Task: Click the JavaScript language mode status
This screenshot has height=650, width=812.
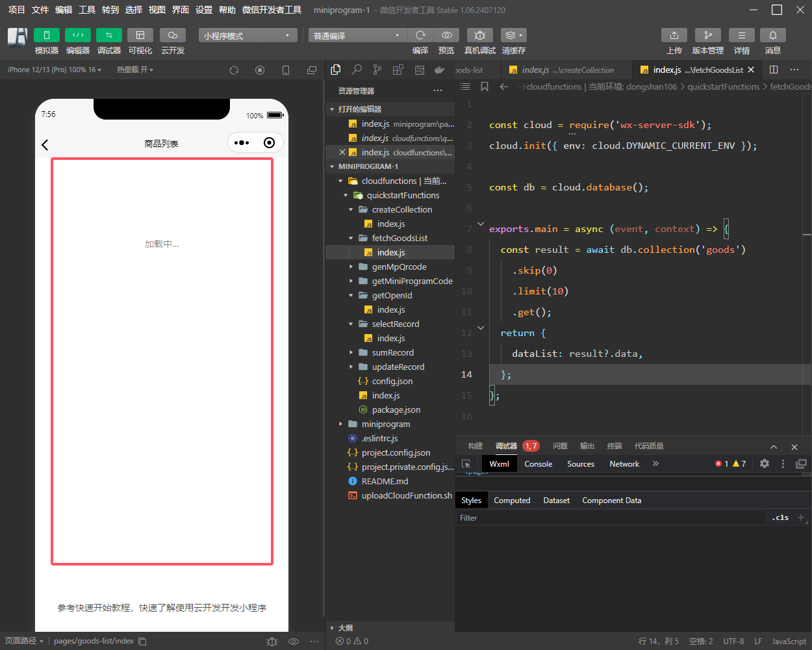Action: pos(789,641)
